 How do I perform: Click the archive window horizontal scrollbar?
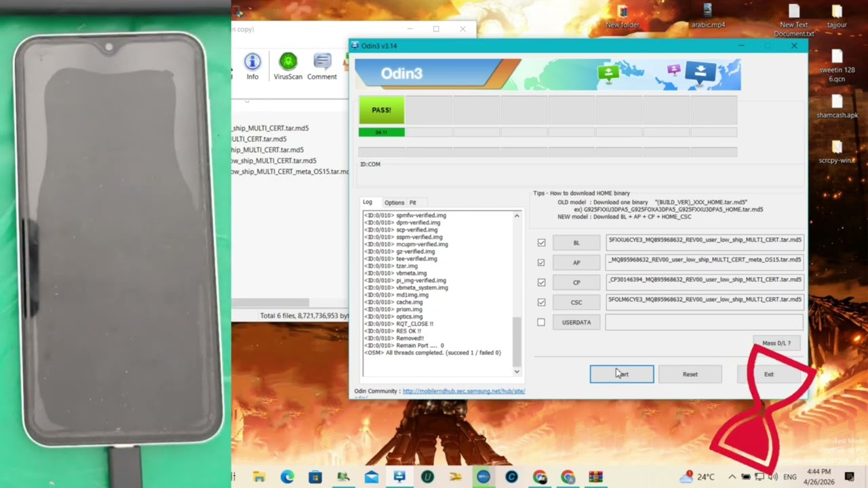(271, 302)
